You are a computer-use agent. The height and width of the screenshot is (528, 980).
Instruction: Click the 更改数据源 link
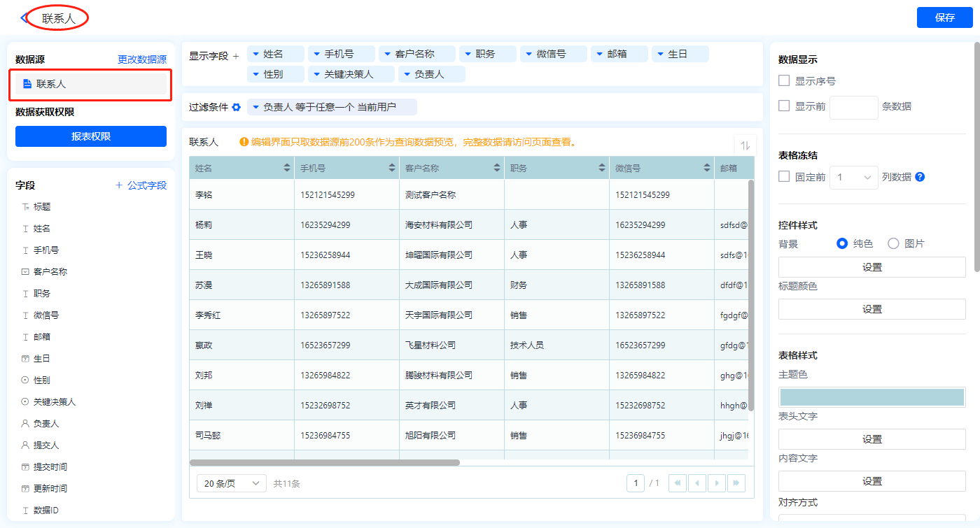(x=142, y=60)
